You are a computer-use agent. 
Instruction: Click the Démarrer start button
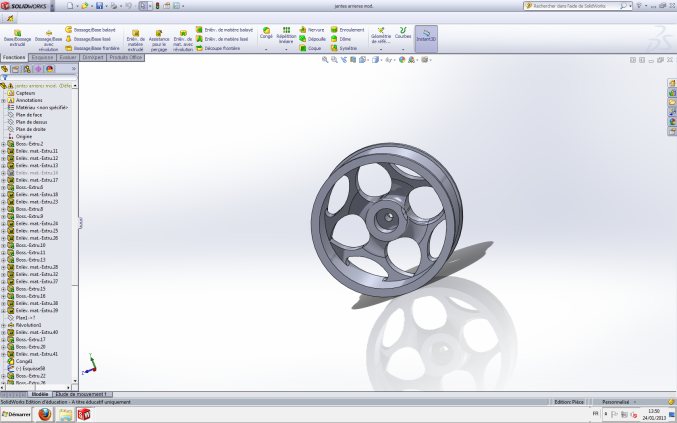(16, 414)
